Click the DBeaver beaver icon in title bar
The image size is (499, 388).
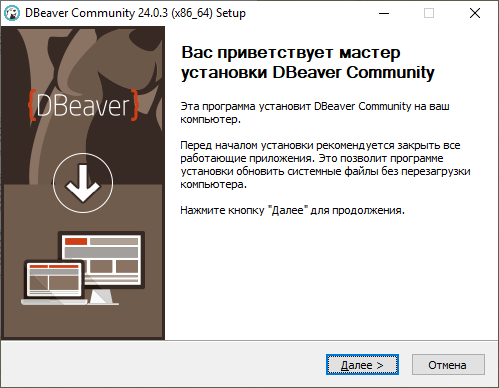tap(12, 13)
